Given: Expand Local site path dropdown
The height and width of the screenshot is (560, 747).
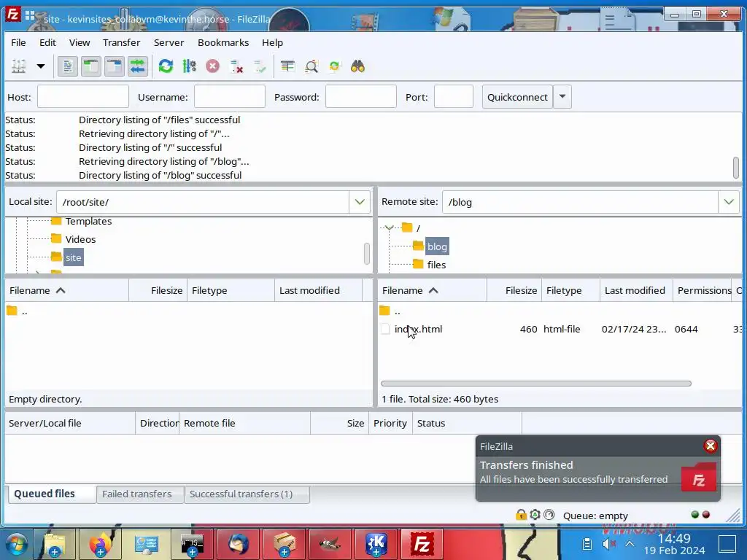Looking at the screenshot, I should pos(360,202).
